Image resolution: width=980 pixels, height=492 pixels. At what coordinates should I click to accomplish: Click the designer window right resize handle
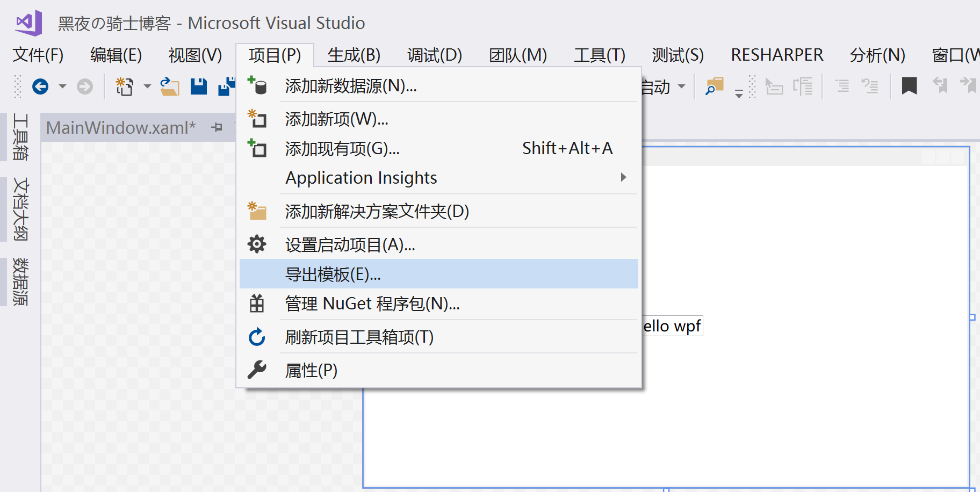pyautogui.click(x=972, y=317)
